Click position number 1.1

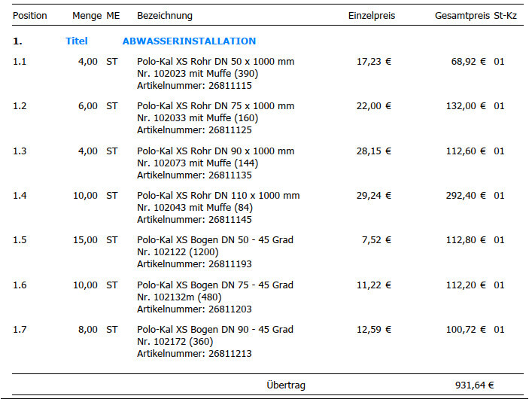[x=20, y=62]
